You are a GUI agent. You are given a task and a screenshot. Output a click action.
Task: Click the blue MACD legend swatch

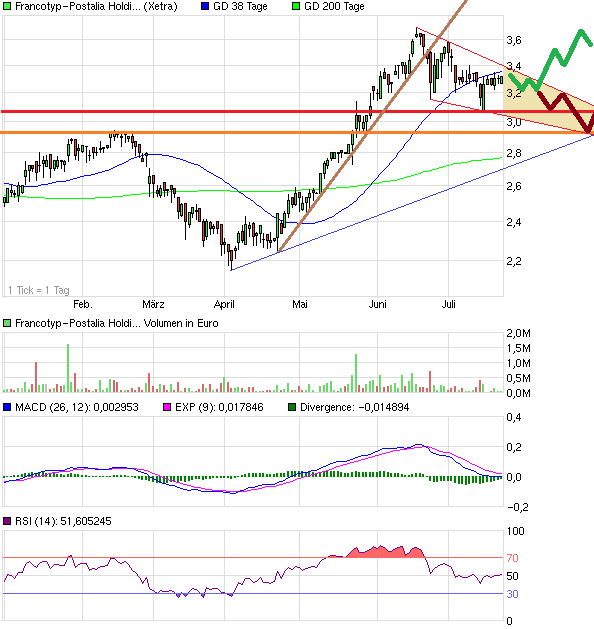pos(7,408)
